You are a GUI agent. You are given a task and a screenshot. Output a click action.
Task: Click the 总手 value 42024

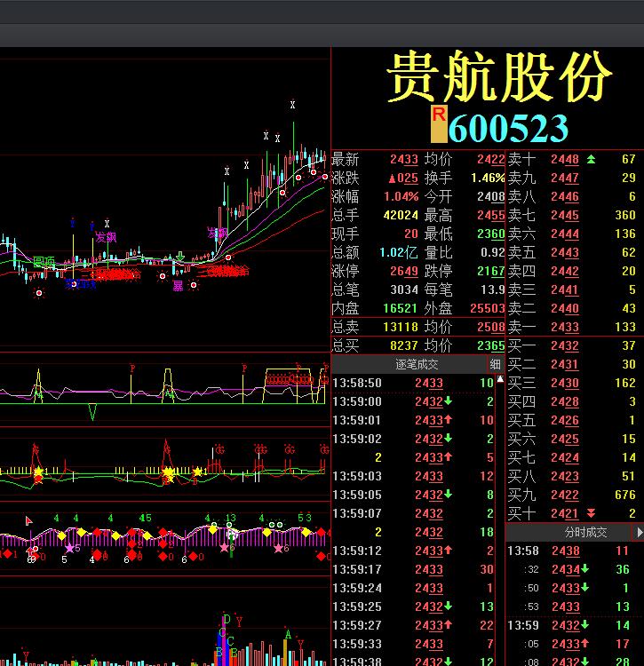(x=401, y=216)
